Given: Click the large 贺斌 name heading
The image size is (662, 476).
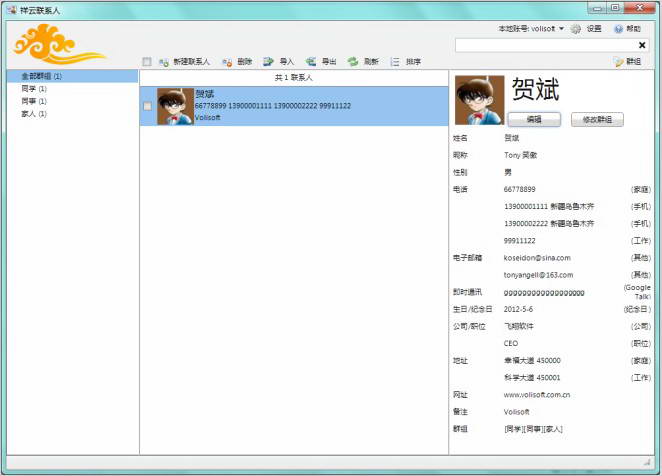Looking at the screenshot, I should click(535, 89).
